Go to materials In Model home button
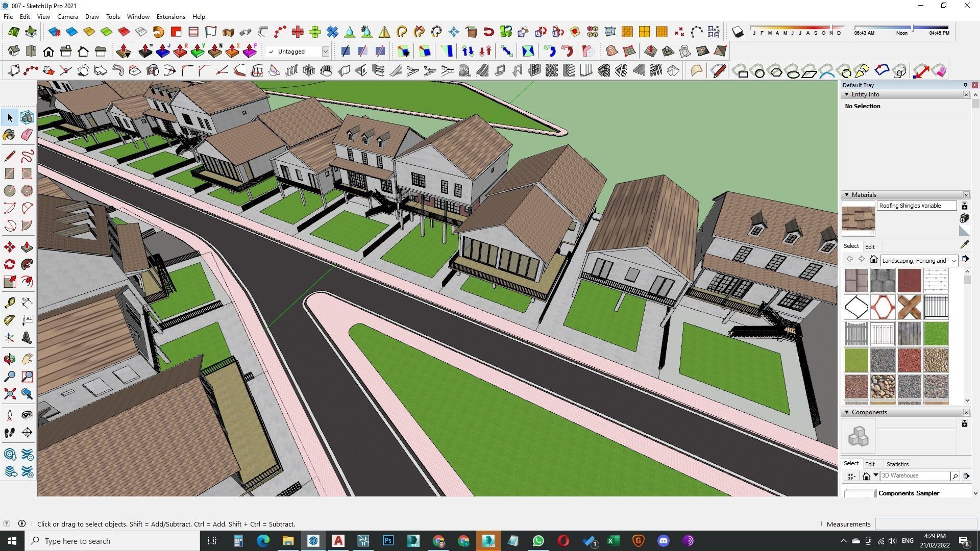Viewport: 980px width, 551px height. point(874,260)
